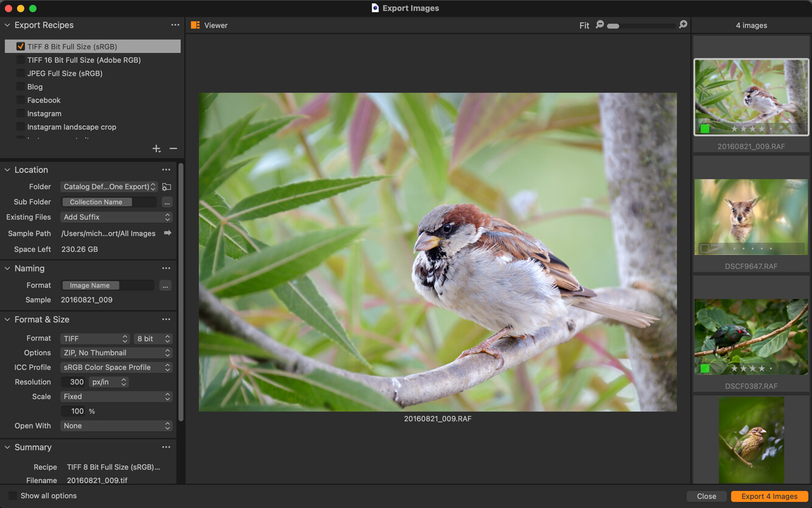Click the Capture One title icon

(375, 8)
